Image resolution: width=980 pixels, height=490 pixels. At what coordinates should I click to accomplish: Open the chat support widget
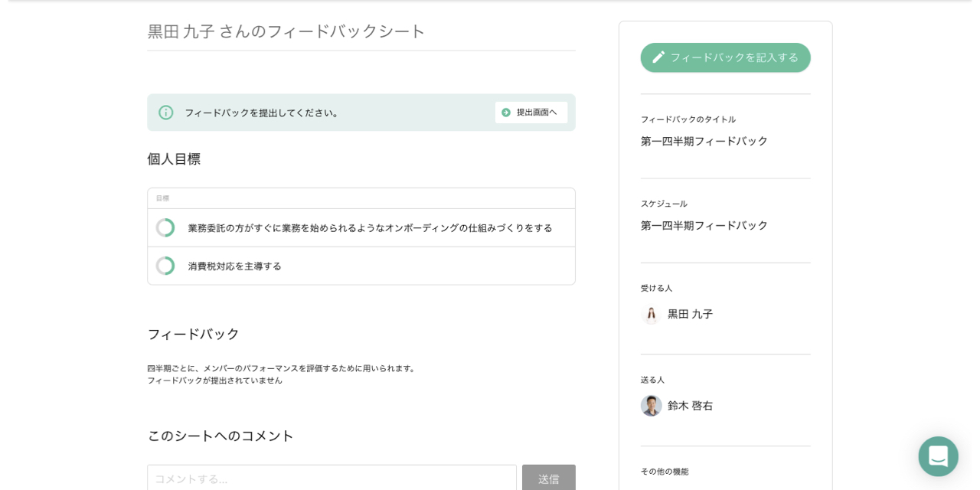[938, 456]
